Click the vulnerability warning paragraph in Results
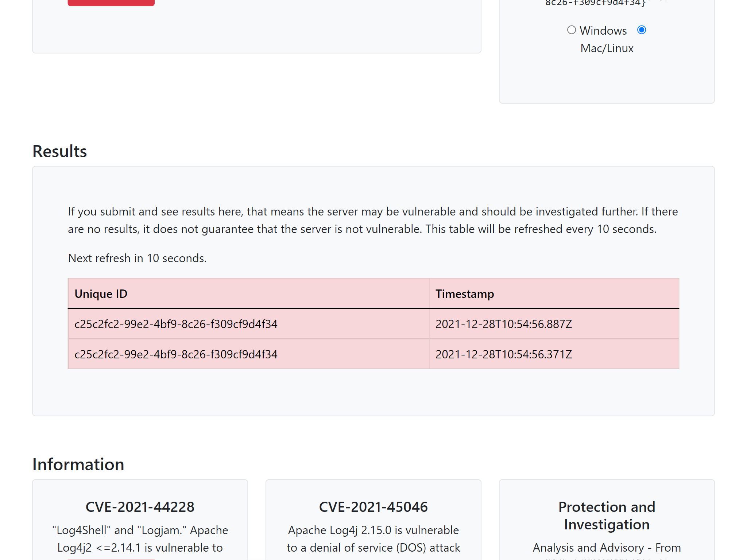The width and height of the screenshot is (747, 560). point(372,220)
